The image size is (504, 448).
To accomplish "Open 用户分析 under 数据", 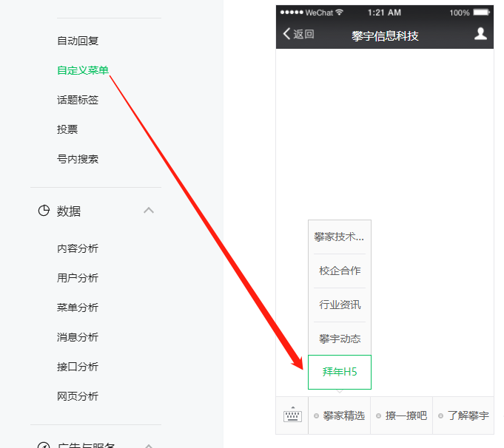I will [78, 278].
